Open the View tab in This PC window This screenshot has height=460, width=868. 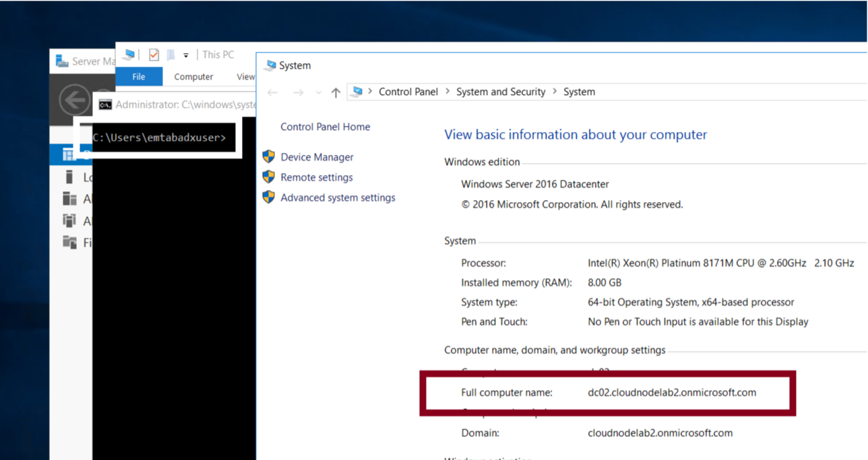click(x=246, y=77)
